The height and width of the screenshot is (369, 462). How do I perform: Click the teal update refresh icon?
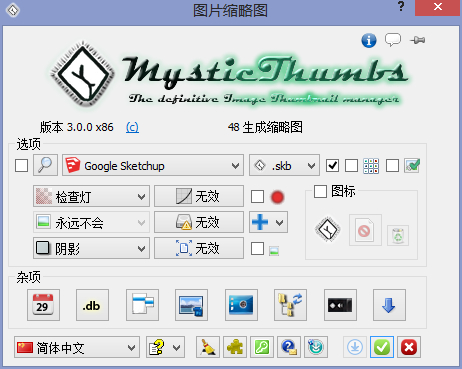click(316, 347)
